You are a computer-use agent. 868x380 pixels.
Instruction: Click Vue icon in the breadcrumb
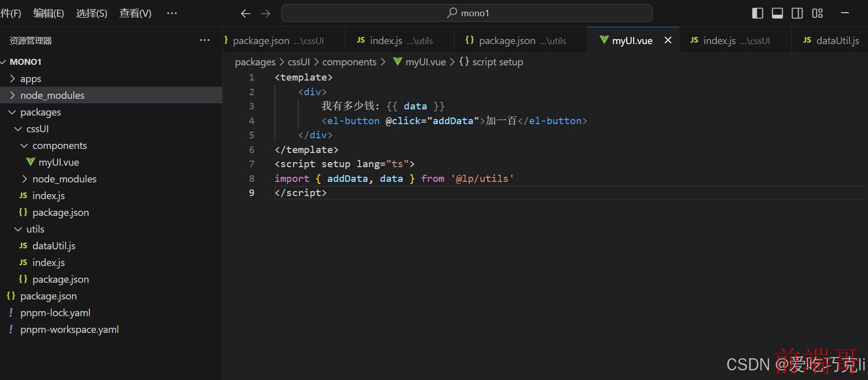398,61
